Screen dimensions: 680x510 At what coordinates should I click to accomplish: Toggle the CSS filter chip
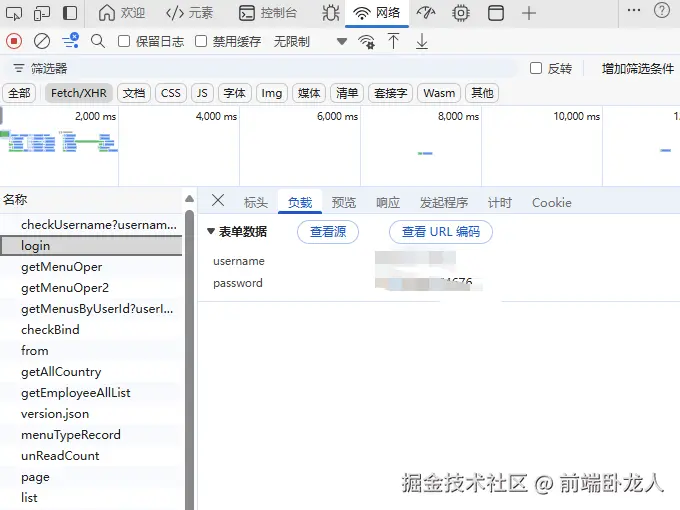coord(170,93)
